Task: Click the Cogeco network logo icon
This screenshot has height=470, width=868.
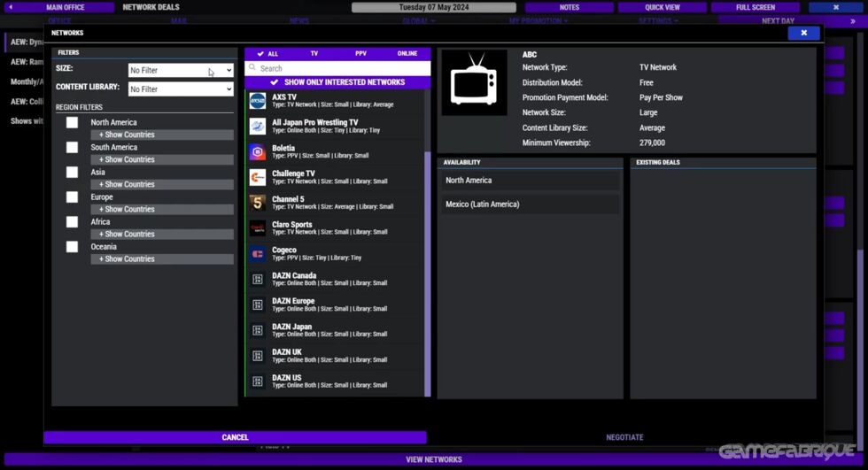Action: tap(257, 254)
